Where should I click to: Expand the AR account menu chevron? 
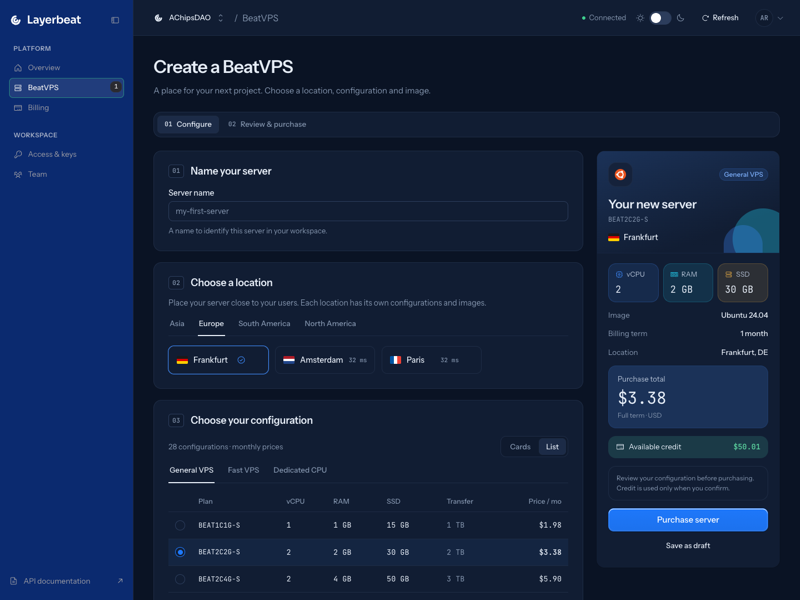pos(781,18)
